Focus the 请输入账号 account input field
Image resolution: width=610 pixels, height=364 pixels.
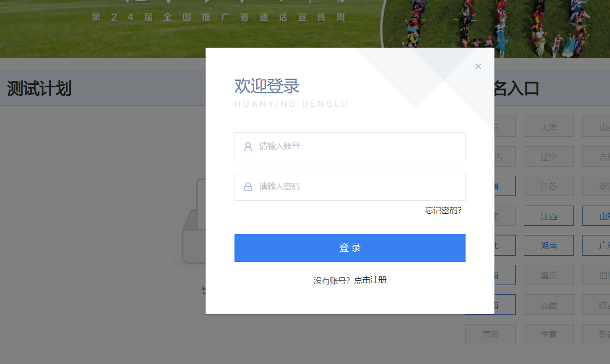[x=356, y=146]
